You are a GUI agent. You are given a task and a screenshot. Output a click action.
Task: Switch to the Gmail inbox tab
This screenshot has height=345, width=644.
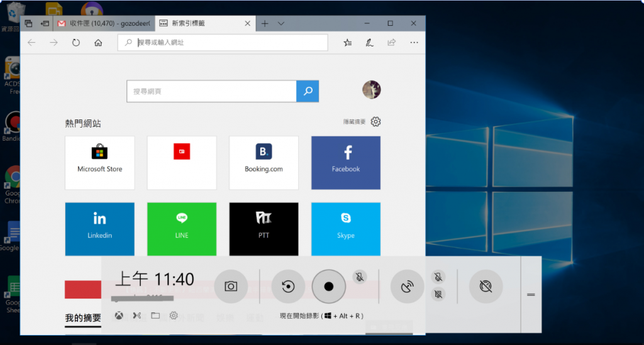pos(104,23)
